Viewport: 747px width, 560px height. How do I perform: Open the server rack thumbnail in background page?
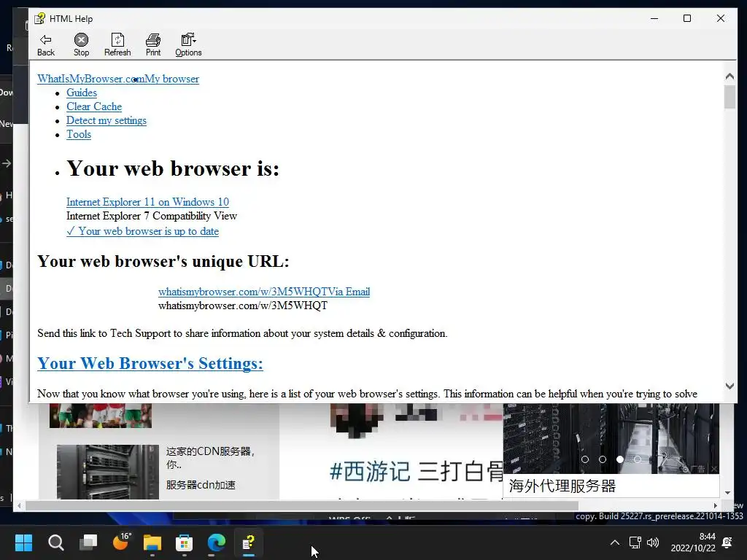[108, 472]
